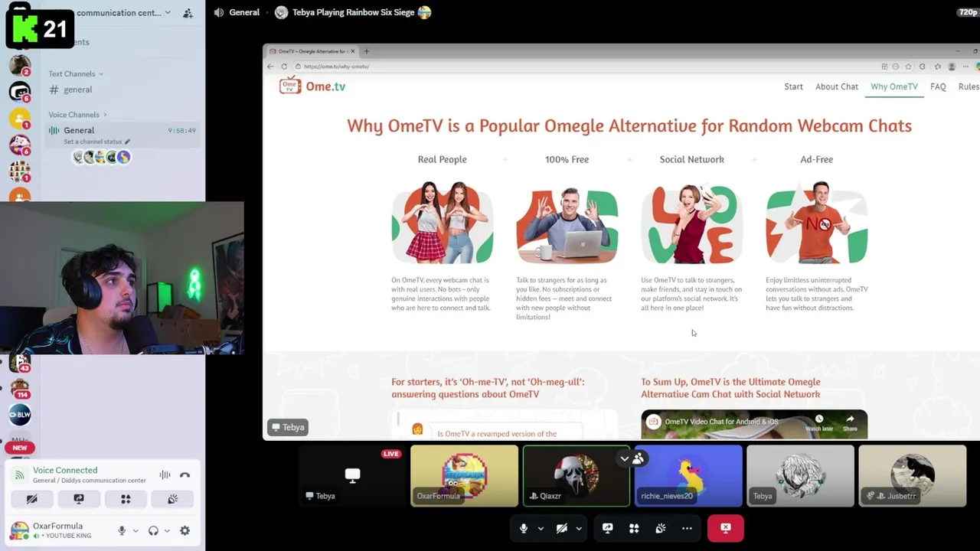The height and width of the screenshot is (551, 980).
Task: Open new tab plus in shared browser
Action: [366, 51]
